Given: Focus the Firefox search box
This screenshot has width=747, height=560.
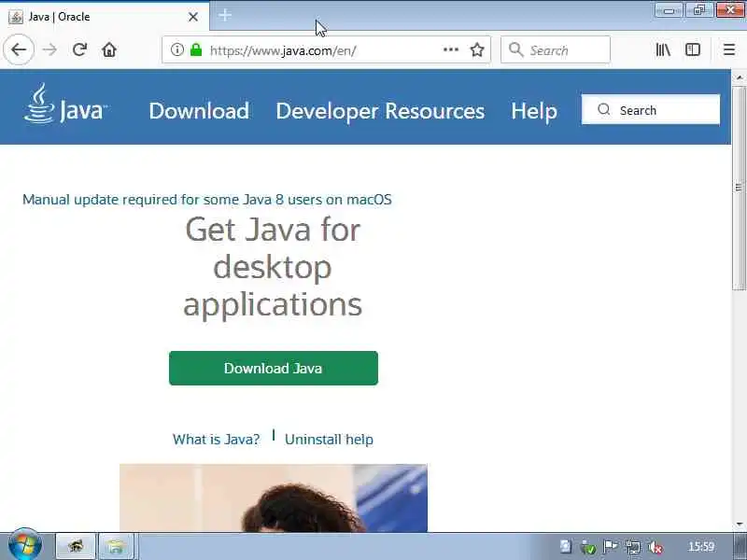Looking at the screenshot, I should coord(556,49).
